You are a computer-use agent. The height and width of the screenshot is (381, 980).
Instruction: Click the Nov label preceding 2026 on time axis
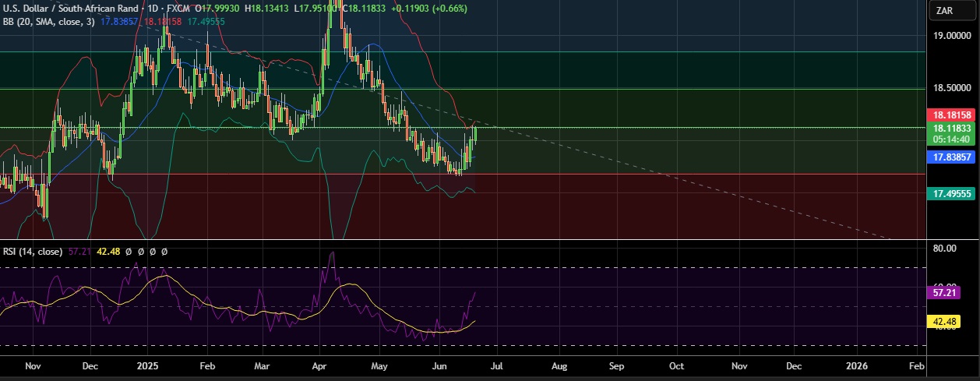739,365
